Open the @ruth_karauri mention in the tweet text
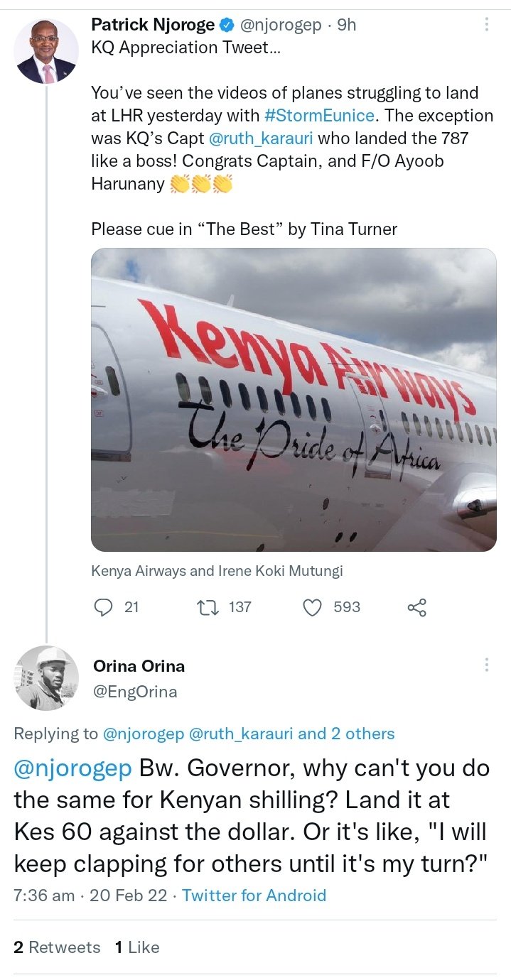Image resolution: width=511 pixels, height=980 pixels. [266, 138]
